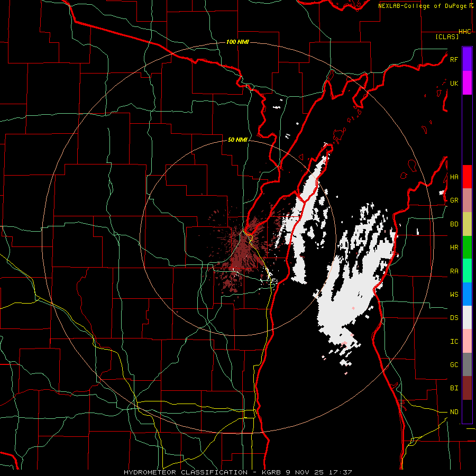Click the HA legend label
The image size is (476, 476).
click(x=454, y=177)
